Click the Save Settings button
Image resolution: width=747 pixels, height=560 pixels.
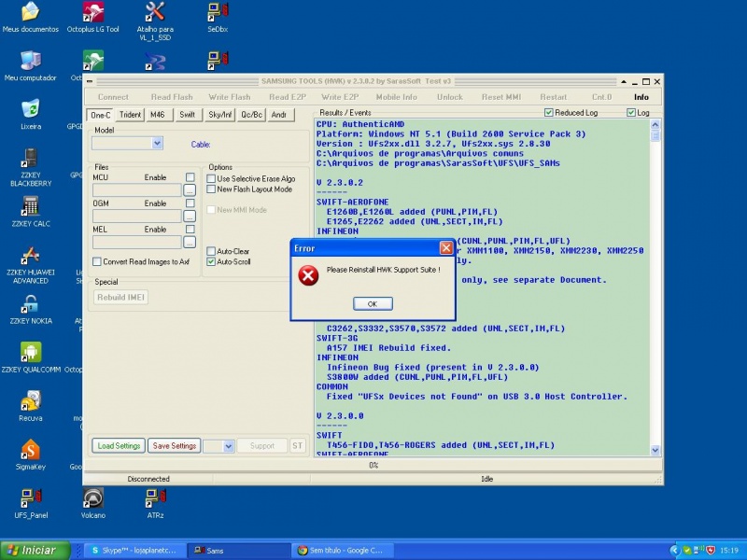pyautogui.click(x=175, y=446)
